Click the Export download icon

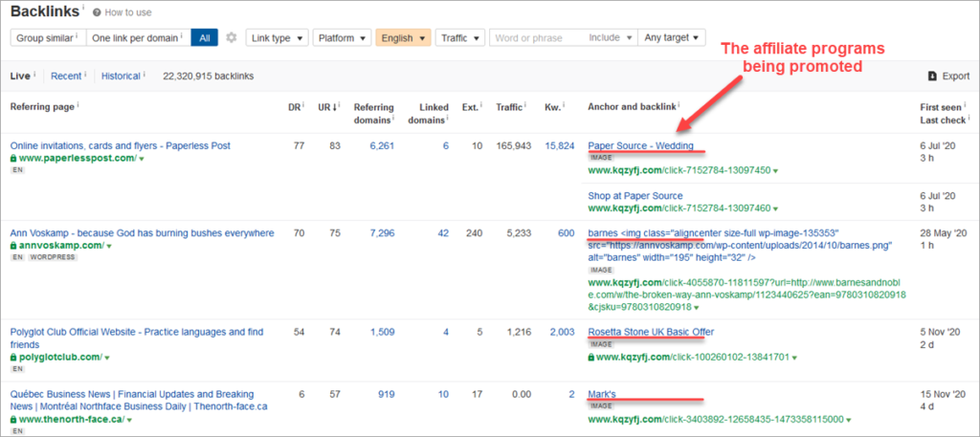tap(933, 76)
